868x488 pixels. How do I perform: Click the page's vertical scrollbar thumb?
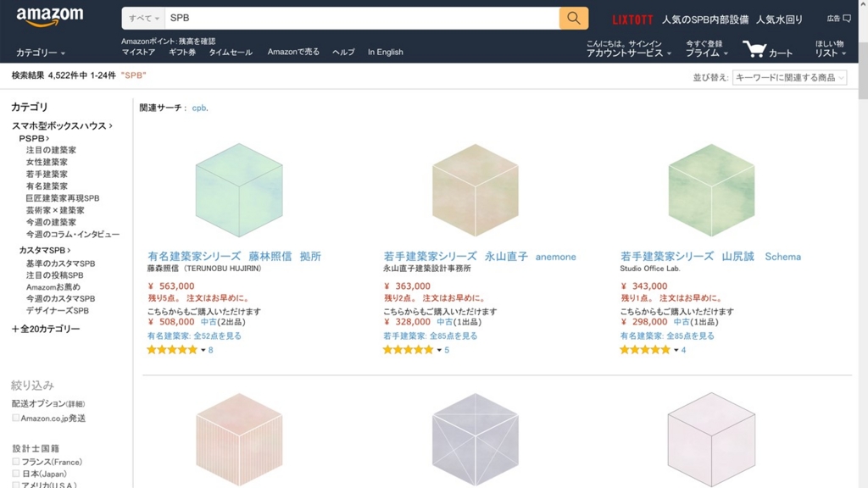863,68
